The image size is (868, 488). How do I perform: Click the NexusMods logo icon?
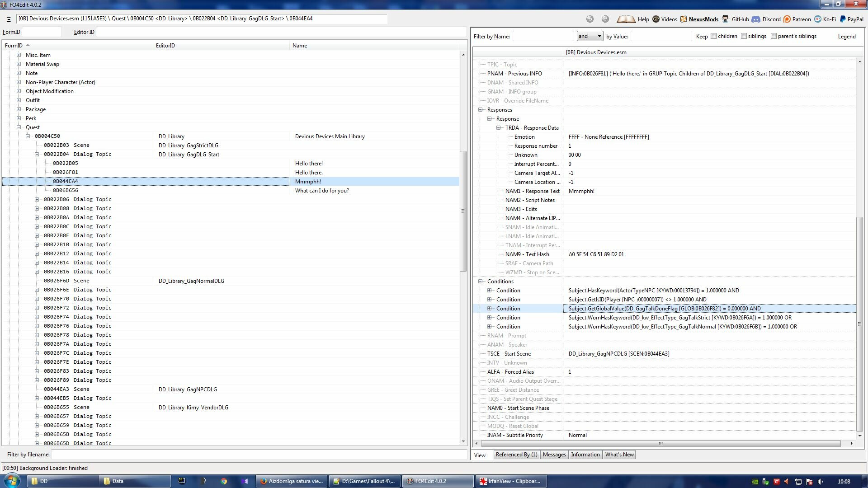tap(684, 19)
